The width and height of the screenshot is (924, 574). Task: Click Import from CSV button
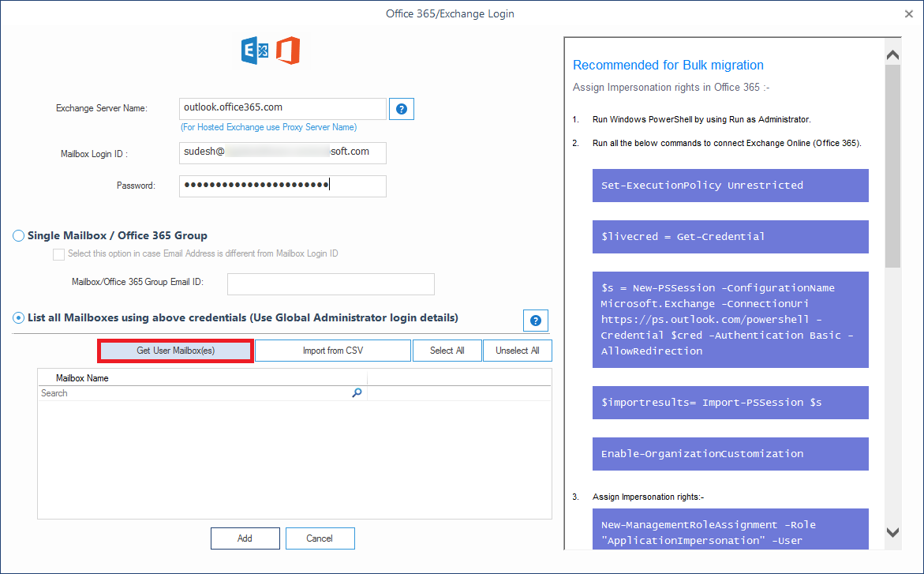point(333,351)
